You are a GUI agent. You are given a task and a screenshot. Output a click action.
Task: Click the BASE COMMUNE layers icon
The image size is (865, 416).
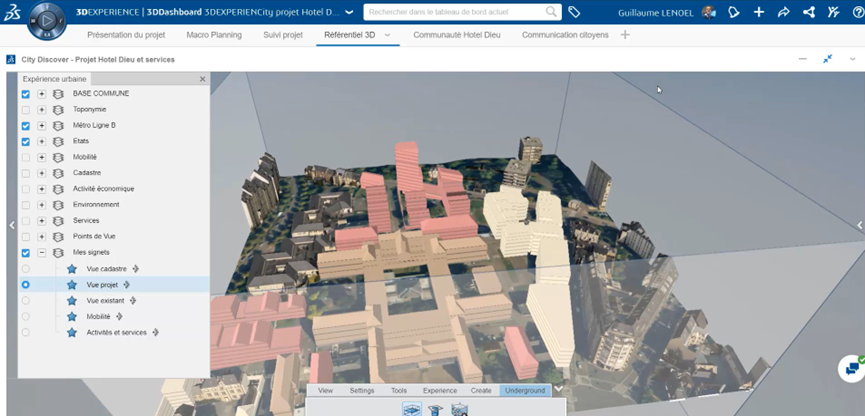click(x=58, y=94)
